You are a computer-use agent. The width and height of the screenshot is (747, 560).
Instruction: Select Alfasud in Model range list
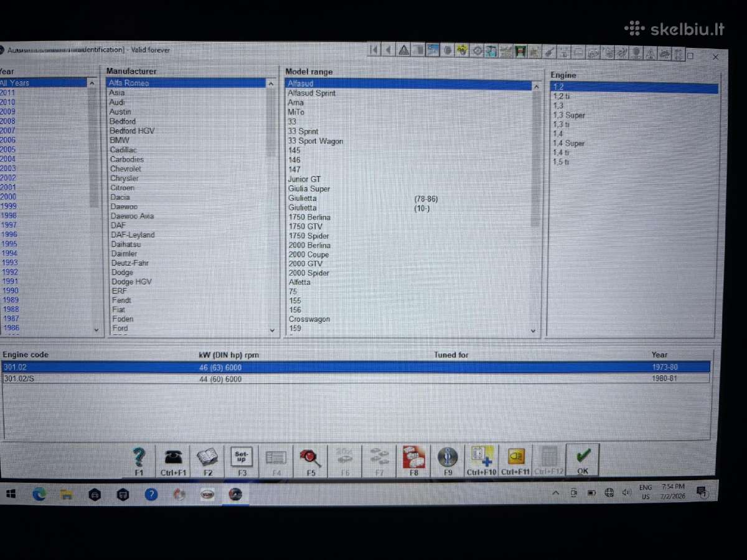tap(408, 83)
